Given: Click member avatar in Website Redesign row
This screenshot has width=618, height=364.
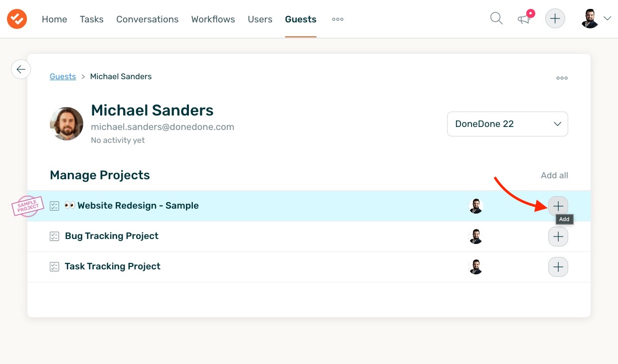Looking at the screenshot, I should pos(476,206).
